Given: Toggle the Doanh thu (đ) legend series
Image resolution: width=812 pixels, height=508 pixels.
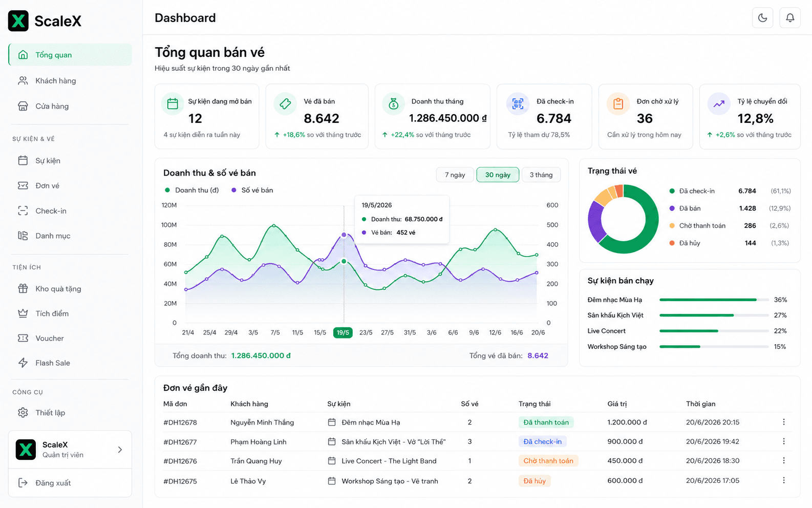Looking at the screenshot, I should 192,190.
